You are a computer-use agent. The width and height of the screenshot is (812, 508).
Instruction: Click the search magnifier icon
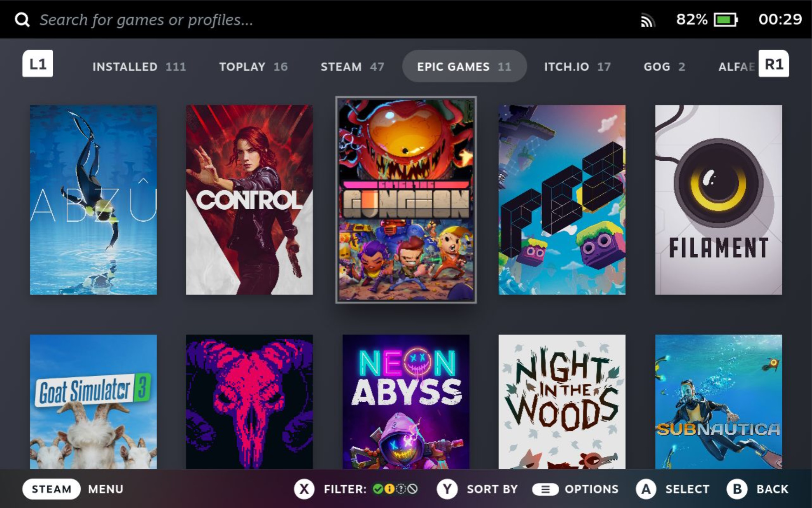[22, 19]
